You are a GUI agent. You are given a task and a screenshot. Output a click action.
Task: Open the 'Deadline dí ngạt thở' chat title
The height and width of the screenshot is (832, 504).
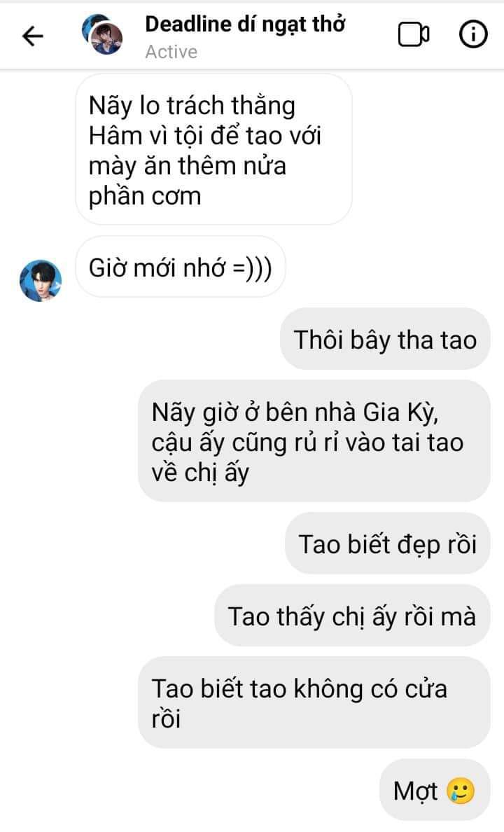pyautogui.click(x=244, y=25)
